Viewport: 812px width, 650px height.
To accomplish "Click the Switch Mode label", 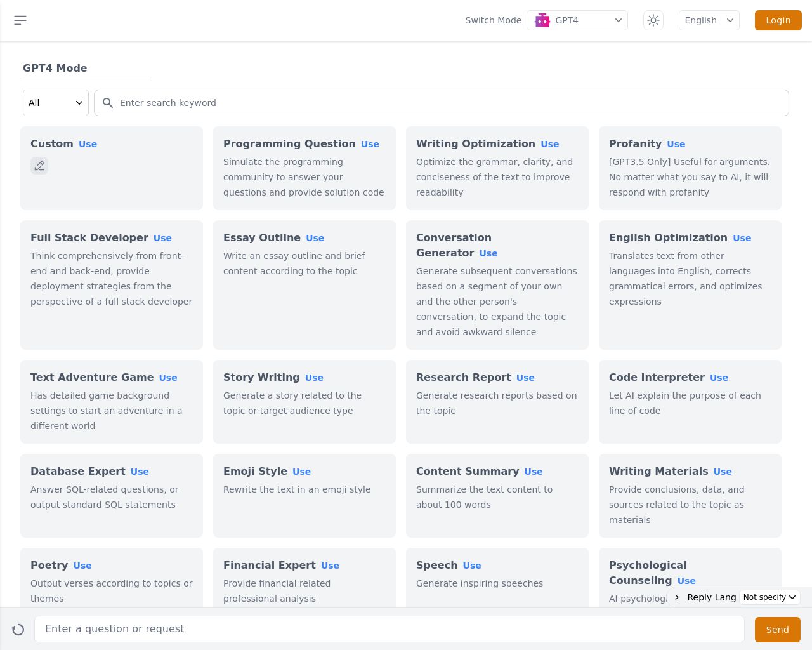I will (494, 20).
